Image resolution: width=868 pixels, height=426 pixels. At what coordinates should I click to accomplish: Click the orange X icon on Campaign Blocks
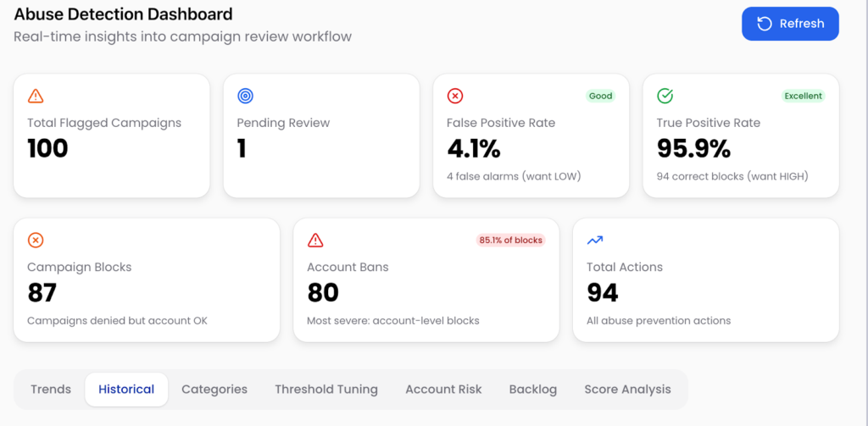(36, 241)
